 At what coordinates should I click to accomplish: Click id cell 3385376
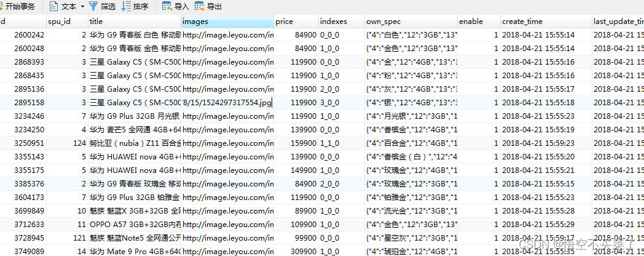click(x=23, y=185)
